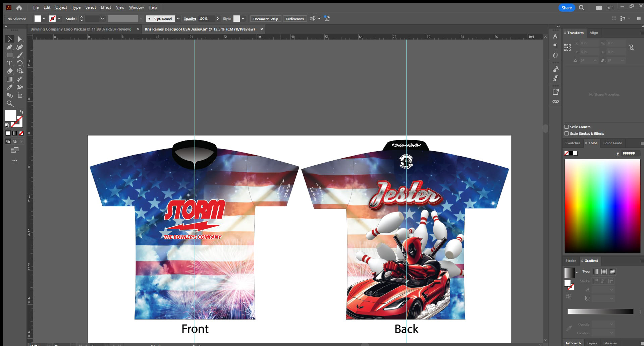
Task: Set toolbar mode to Color fill
Action: point(8,133)
